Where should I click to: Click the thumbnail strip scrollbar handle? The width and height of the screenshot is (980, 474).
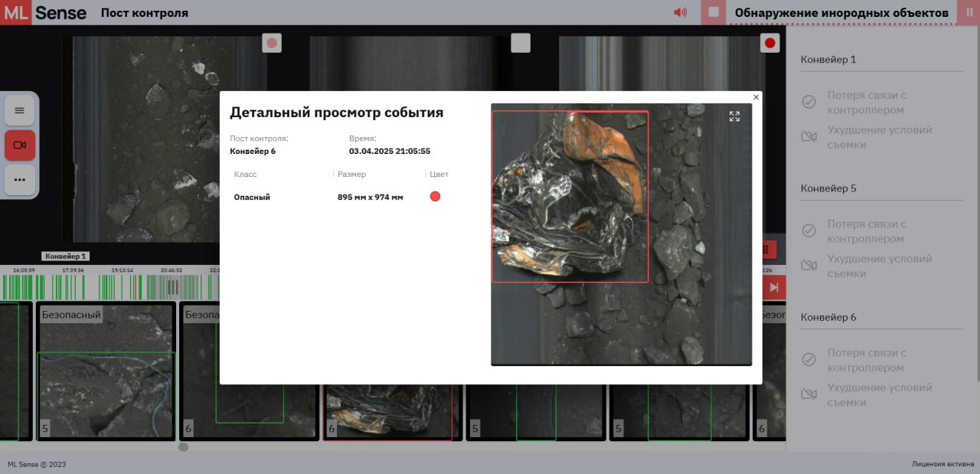click(x=183, y=447)
